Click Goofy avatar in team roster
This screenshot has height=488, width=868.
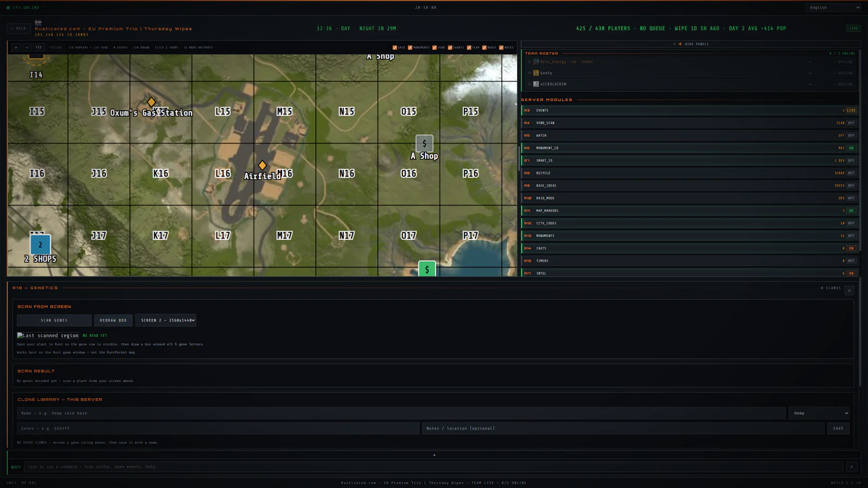(x=536, y=73)
